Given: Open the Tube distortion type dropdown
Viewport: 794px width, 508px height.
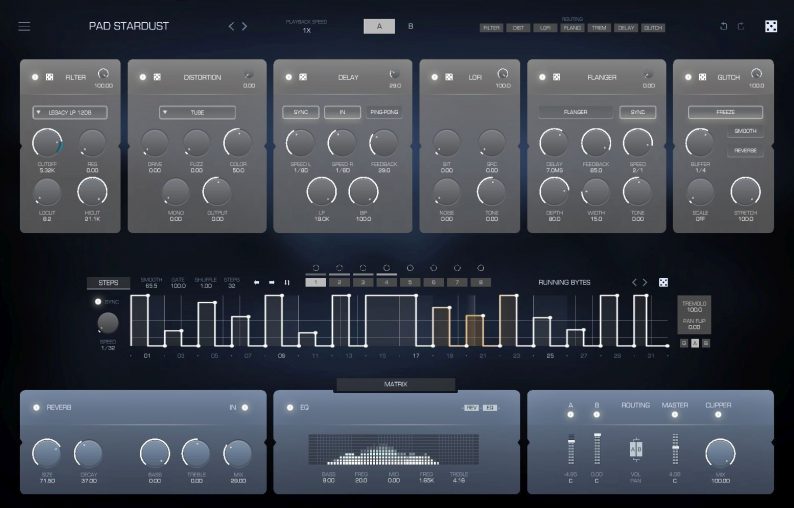Looking at the screenshot, I should 197,112.
